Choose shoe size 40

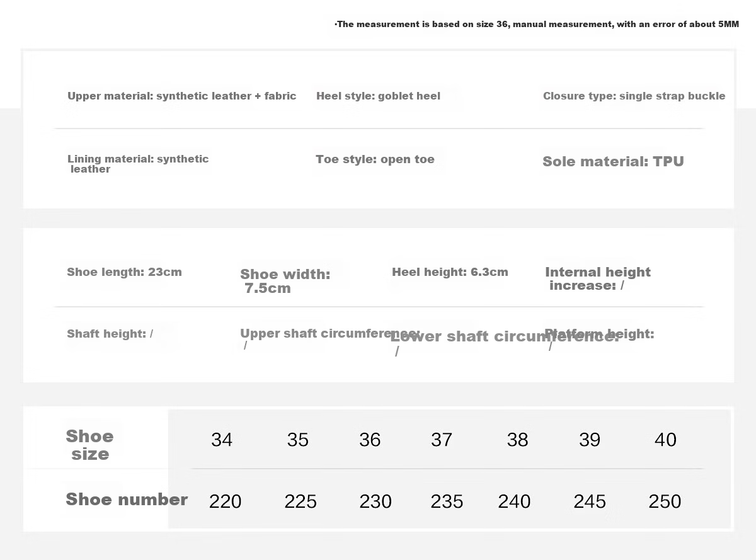tap(665, 440)
